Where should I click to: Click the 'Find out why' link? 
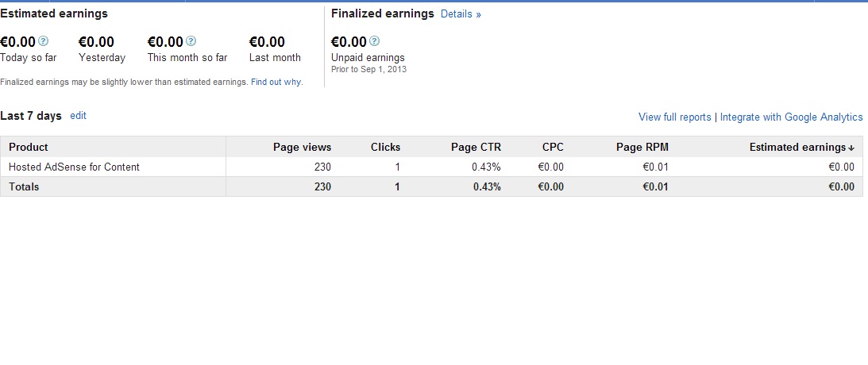pos(276,82)
